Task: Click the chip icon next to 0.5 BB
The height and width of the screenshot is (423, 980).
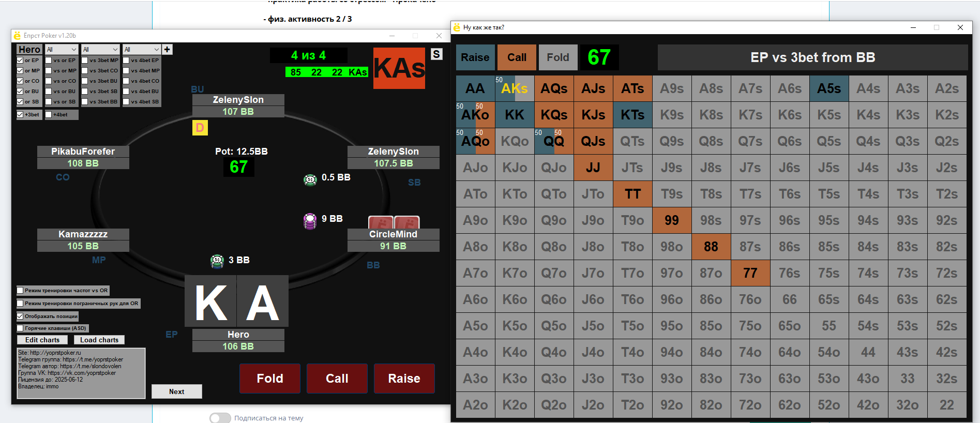Action: (310, 179)
